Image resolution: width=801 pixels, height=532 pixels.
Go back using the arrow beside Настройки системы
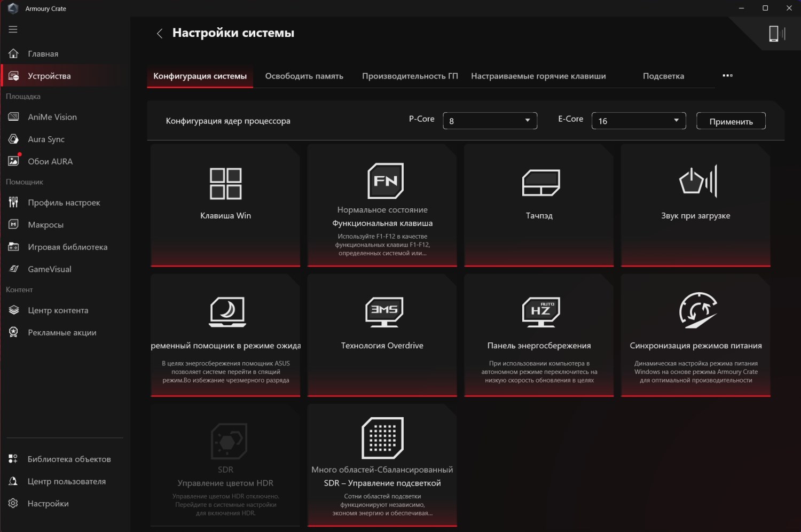pyautogui.click(x=159, y=34)
